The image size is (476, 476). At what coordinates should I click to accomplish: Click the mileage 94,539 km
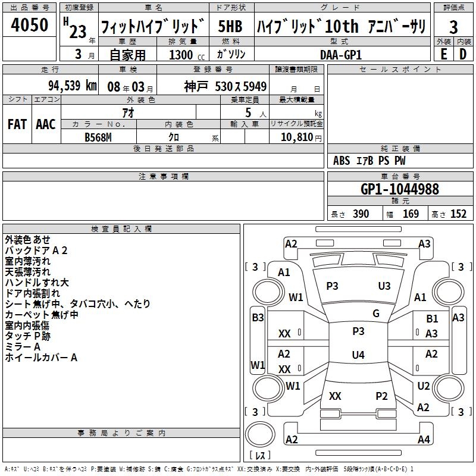pyautogui.click(x=73, y=86)
